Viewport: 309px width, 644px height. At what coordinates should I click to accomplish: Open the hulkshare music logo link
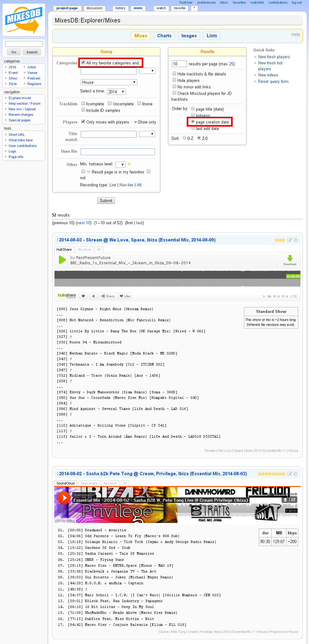(67, 296)
